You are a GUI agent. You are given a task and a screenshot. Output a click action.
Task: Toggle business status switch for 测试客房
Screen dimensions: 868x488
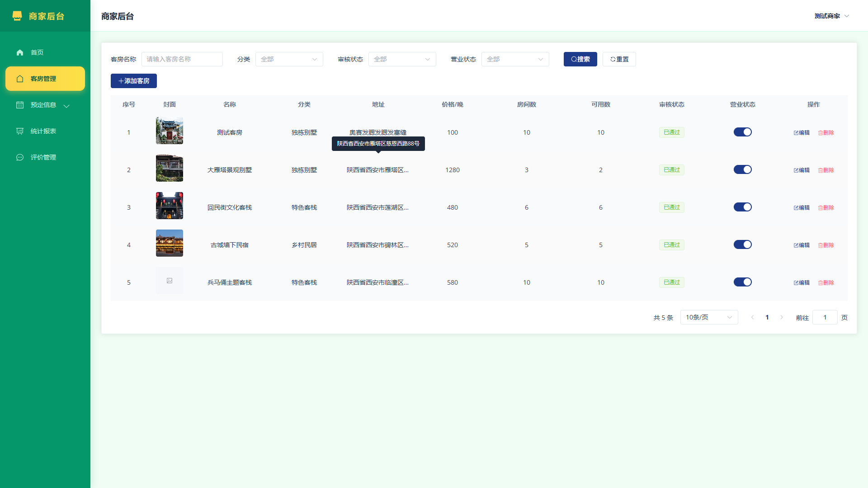[743, 132]
